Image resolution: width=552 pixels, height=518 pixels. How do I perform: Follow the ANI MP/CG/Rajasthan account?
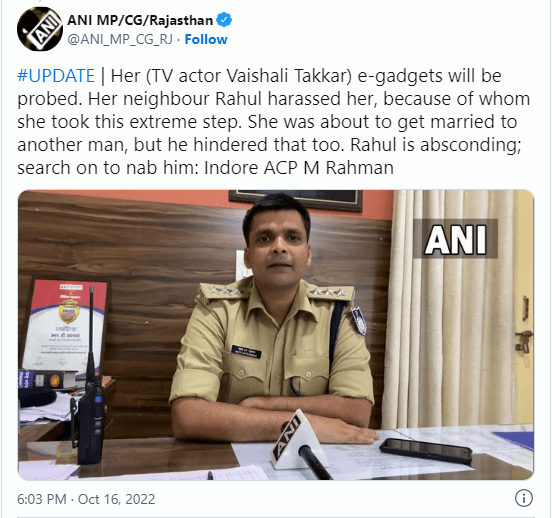pyautogui.click(x=206, y=39)
